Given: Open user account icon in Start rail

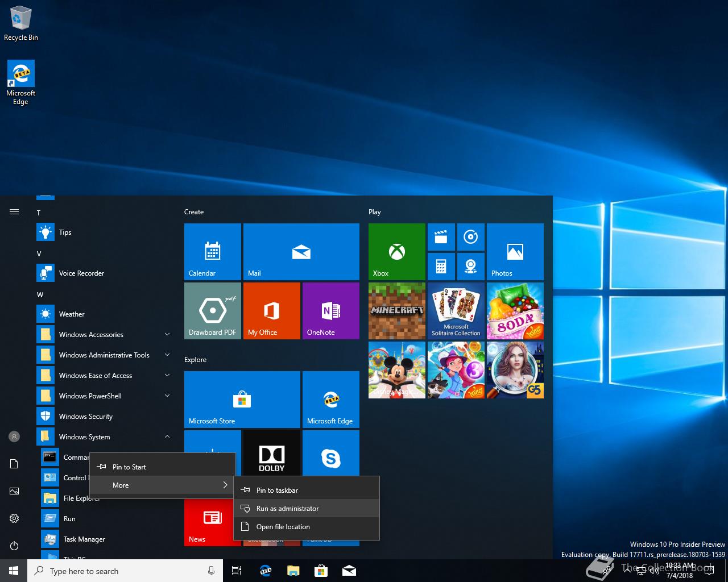Looking at the screenshot, I should tap(14, 436).
